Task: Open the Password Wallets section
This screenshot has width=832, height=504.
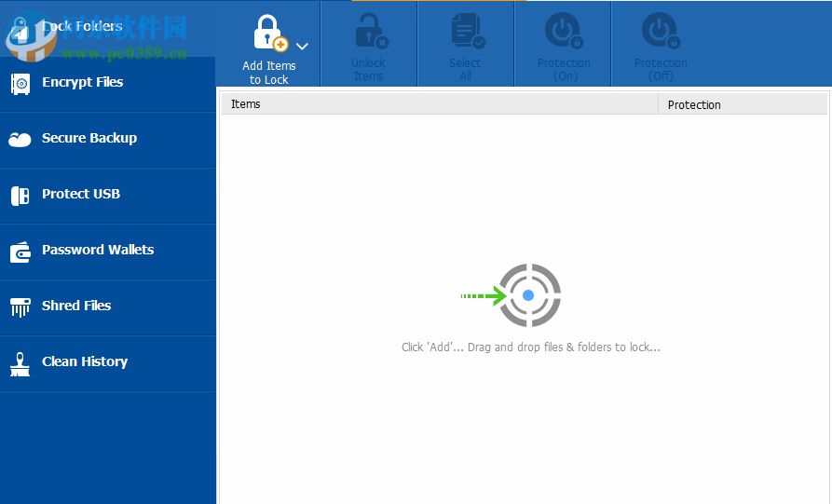Action: click(108, 252)
